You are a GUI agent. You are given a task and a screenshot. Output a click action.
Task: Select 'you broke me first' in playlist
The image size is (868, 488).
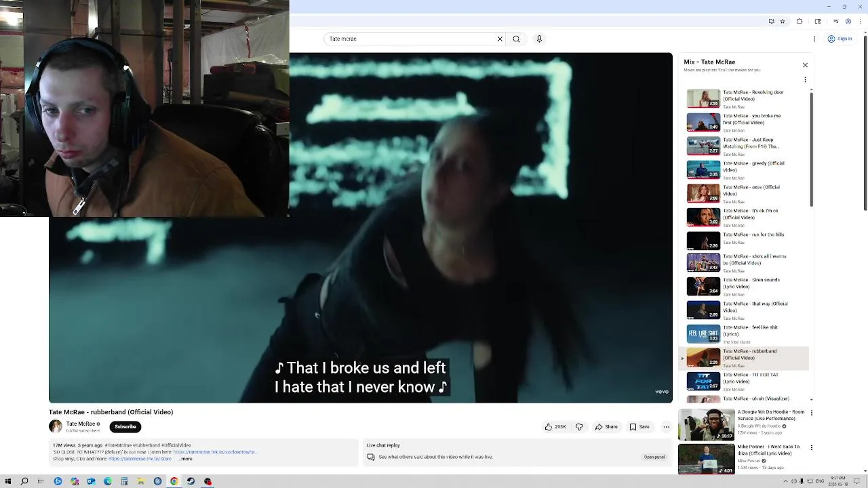coord(744,122)
